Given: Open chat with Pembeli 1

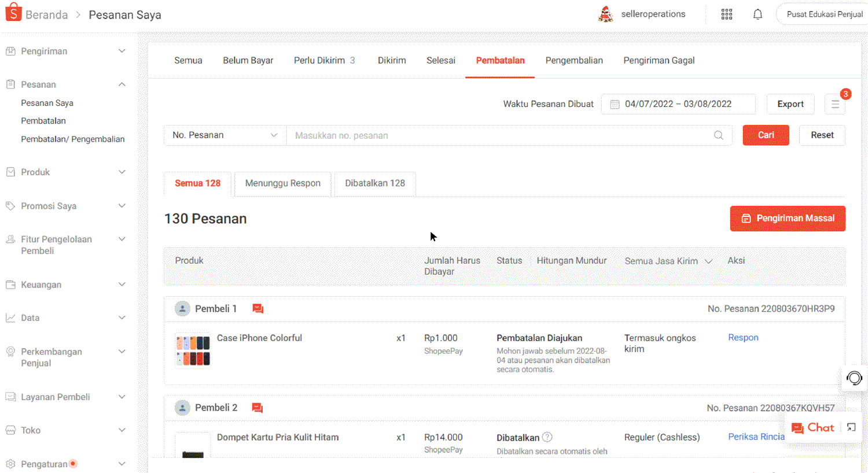Looking at the screenshot, I should click(x=258, y=308).
